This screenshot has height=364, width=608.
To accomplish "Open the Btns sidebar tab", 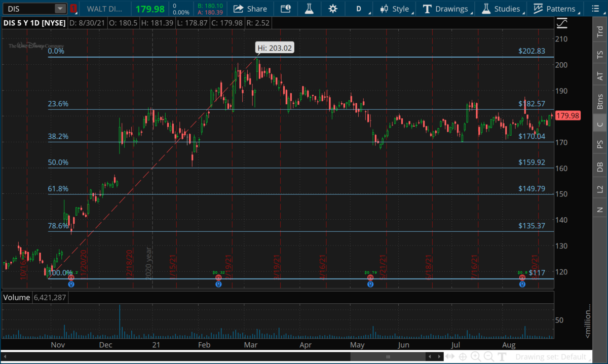I will coord(600,102).
